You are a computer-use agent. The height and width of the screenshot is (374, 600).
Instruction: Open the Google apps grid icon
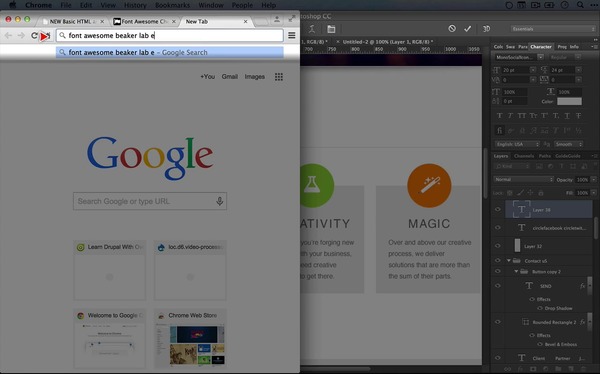[279, 77]
